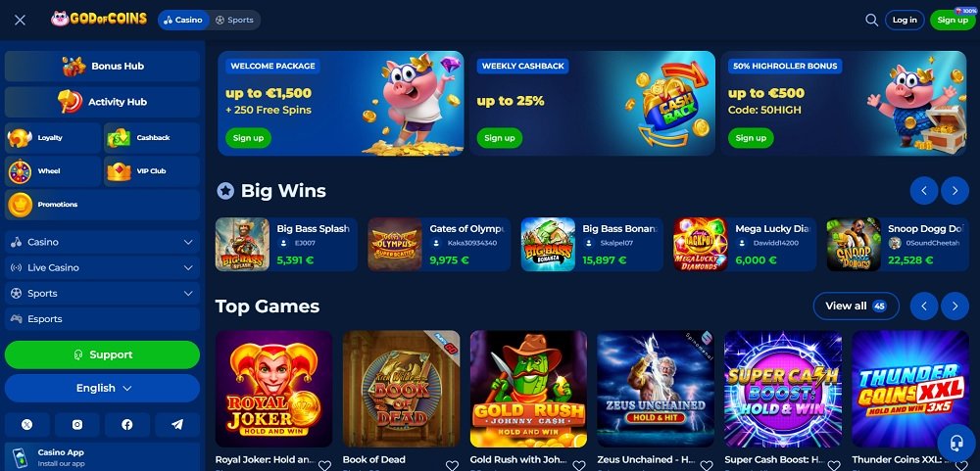Close the sidebar with the X icon
This screenshot has height=471, width=980.
20,20
